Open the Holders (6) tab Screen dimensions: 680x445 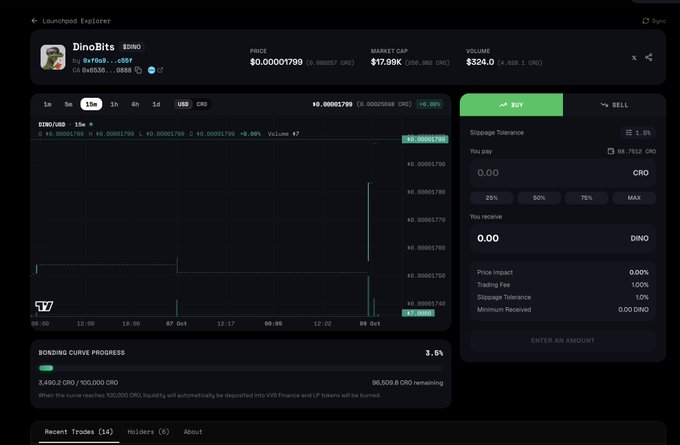click(148, 432)
